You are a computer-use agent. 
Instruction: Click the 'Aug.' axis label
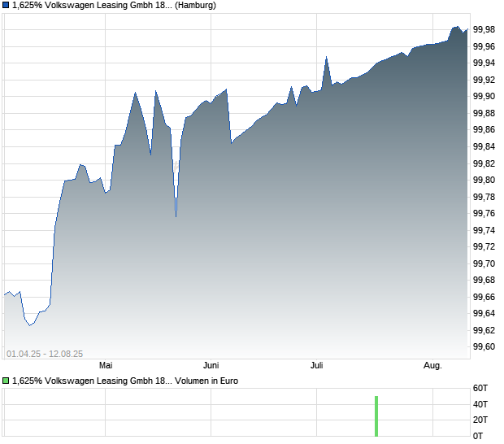(432, 366)
